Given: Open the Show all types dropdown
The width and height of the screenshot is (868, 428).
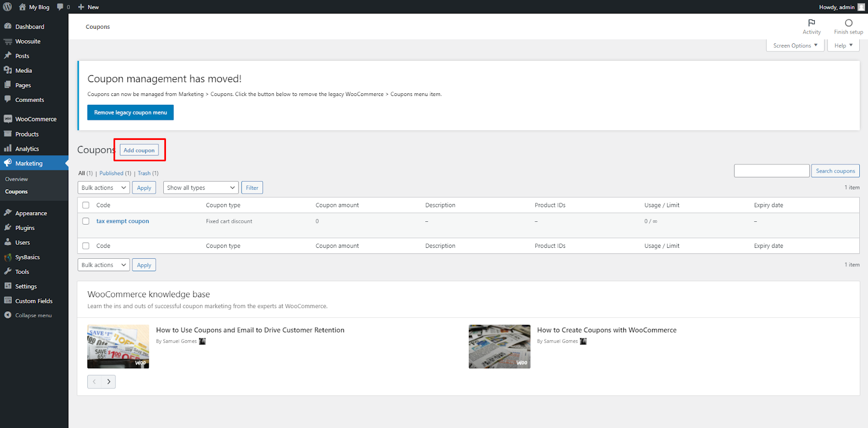Looking at the screenshot, I should pos(201,188).
